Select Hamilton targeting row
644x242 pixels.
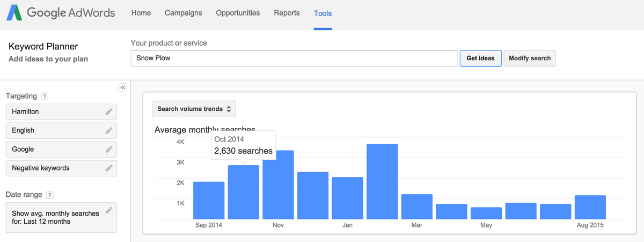[61, 112]
